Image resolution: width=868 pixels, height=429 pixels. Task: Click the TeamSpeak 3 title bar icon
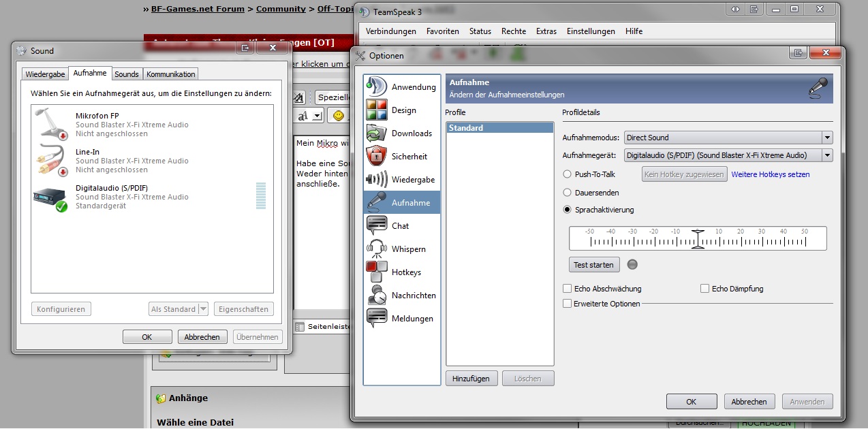click(x=365, y=12)
